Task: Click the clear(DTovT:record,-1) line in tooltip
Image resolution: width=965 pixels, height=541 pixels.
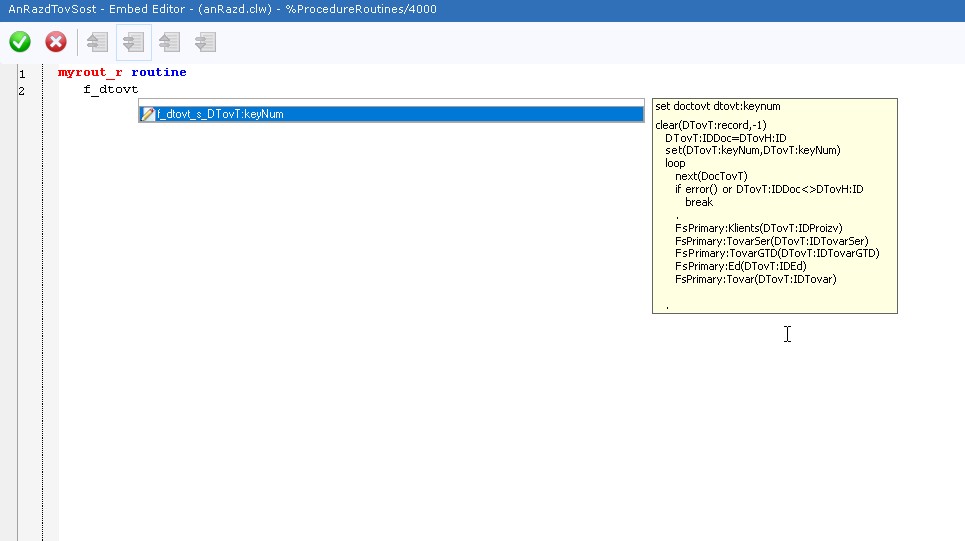Action: pyautogui.click(x=710, y=125)
